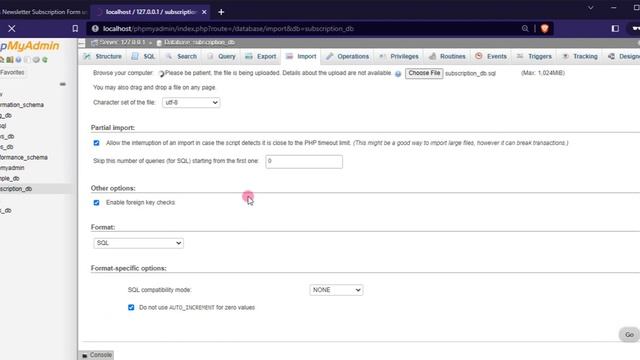This screenshot has height=360, width=640.
Task: Toggle the panel collapse button above tabs
Action: [82, 43]
